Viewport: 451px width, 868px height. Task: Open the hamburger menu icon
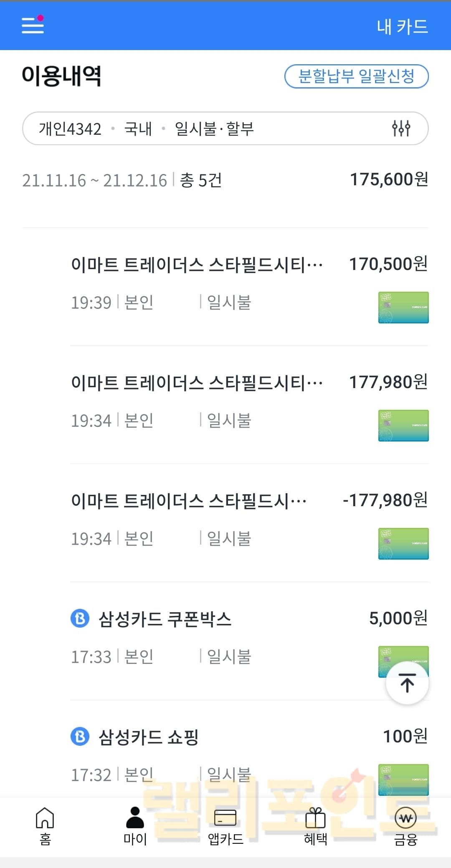pos(33,25)
